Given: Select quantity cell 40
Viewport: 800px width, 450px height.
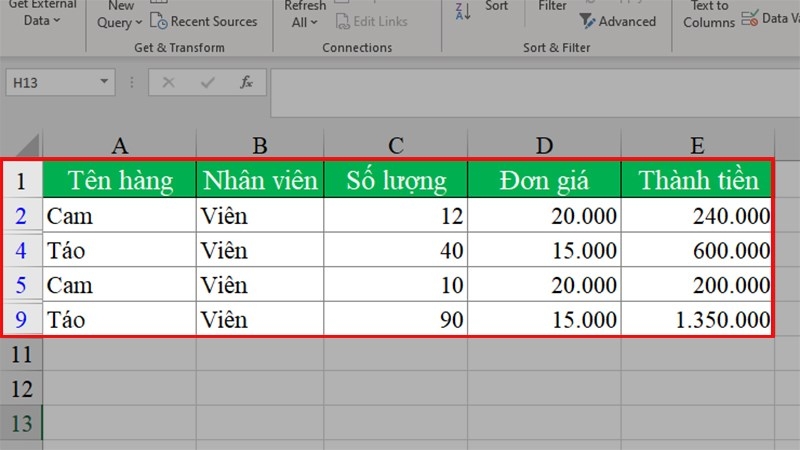Looking at the screenshot, I should 395,250.
